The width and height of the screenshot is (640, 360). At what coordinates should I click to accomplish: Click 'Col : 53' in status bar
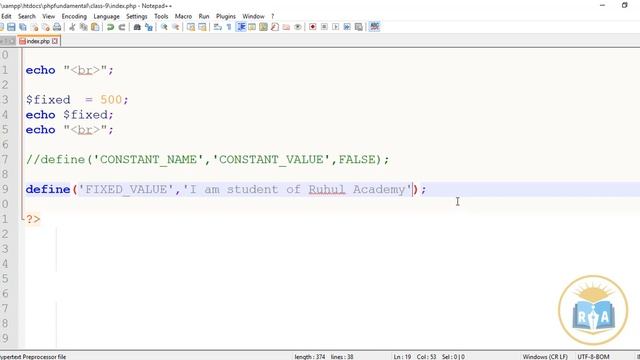coord(427,357)
